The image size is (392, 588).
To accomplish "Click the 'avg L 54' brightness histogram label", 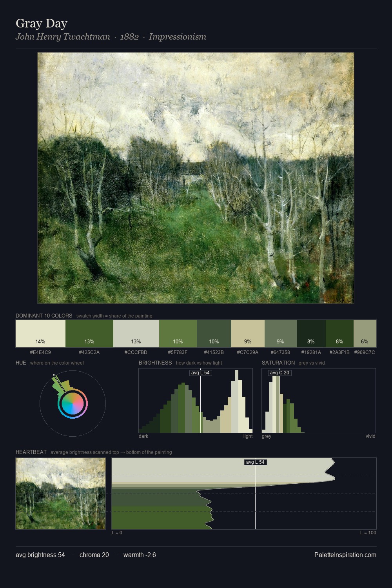I will pyautogui.click(x=200, y=373).
